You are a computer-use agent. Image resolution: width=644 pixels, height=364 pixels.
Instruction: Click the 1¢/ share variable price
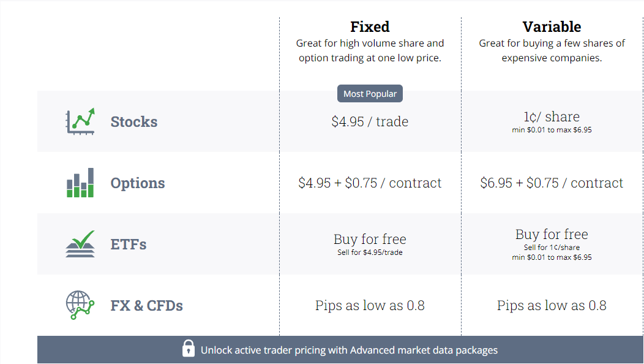(x=552, y=117)
